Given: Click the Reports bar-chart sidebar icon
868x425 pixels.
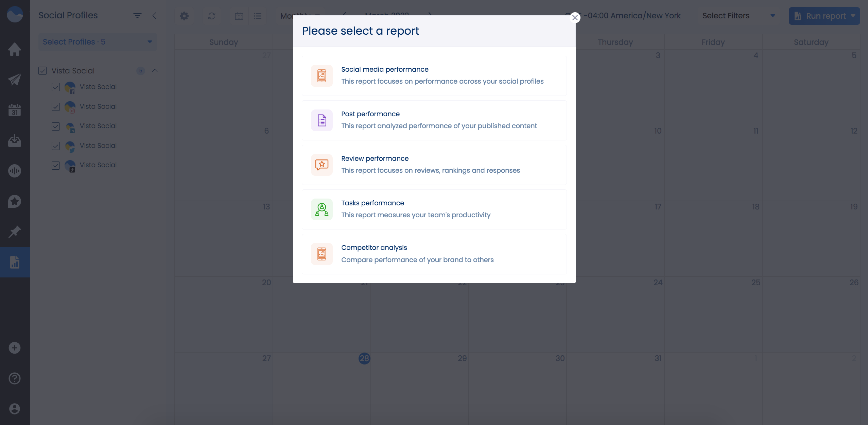Looking at the screenshot, I should pos(15,262).
